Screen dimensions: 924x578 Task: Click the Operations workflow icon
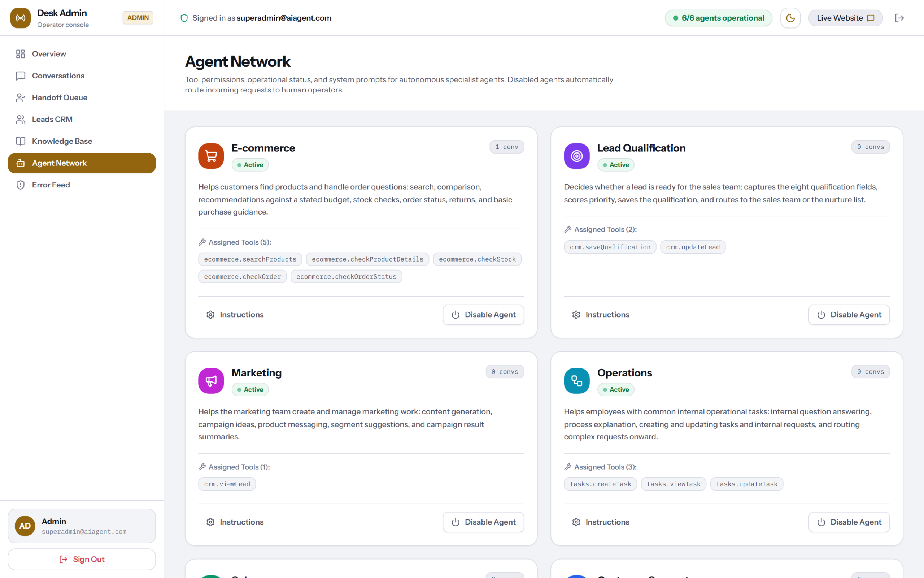pos(576,381)
